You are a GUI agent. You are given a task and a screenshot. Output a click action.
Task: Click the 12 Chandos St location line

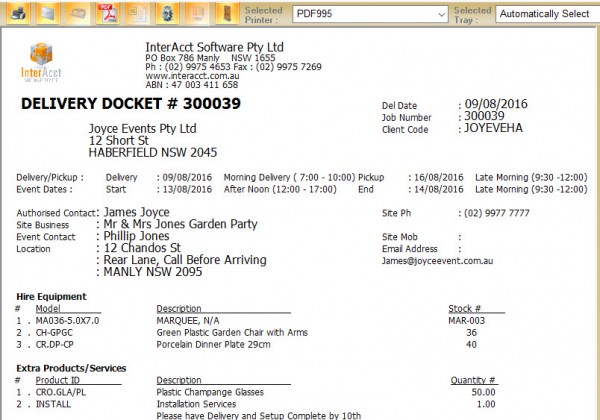click(x=142, y=248)
